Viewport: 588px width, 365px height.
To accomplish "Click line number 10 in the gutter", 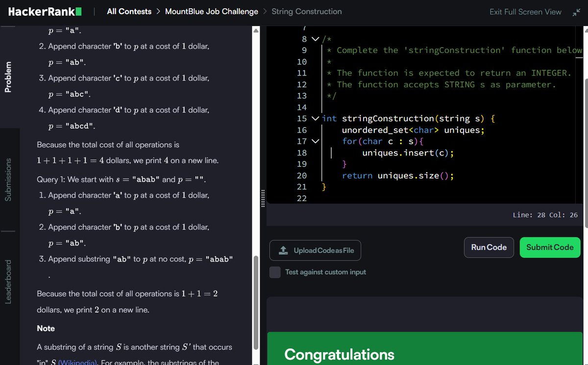I will (302, 62).
